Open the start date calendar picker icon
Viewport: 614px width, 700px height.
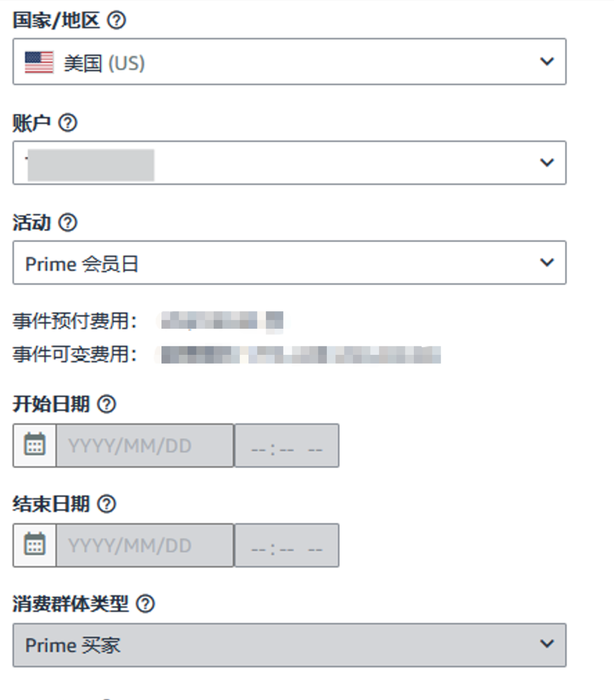(x=34, y=445)
